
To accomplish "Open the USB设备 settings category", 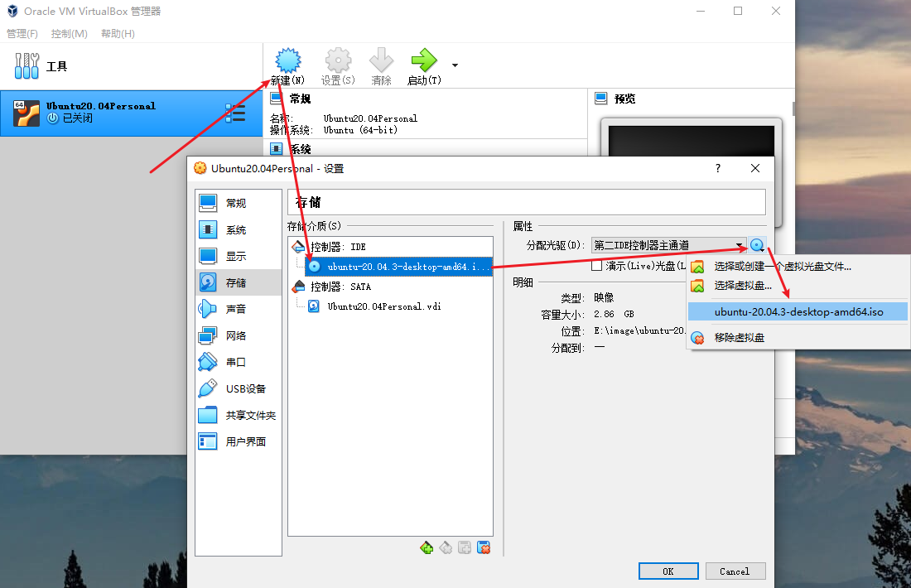I will click(245, 388).
